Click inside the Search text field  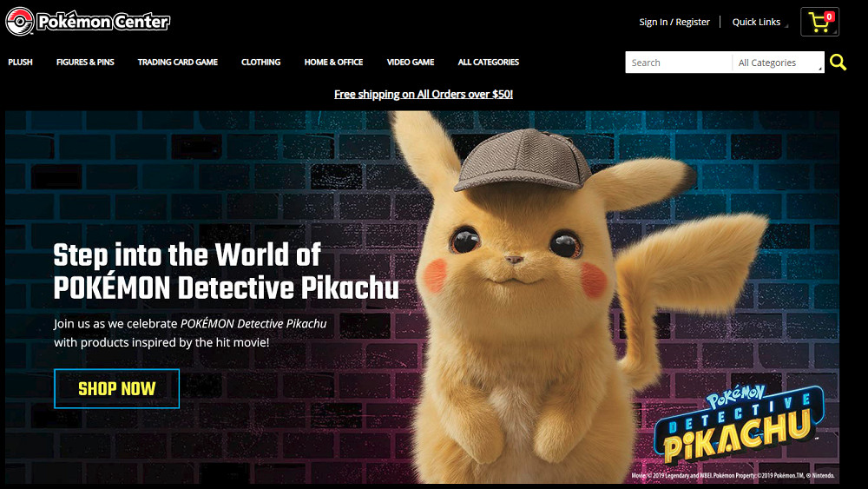coord(679,63)
